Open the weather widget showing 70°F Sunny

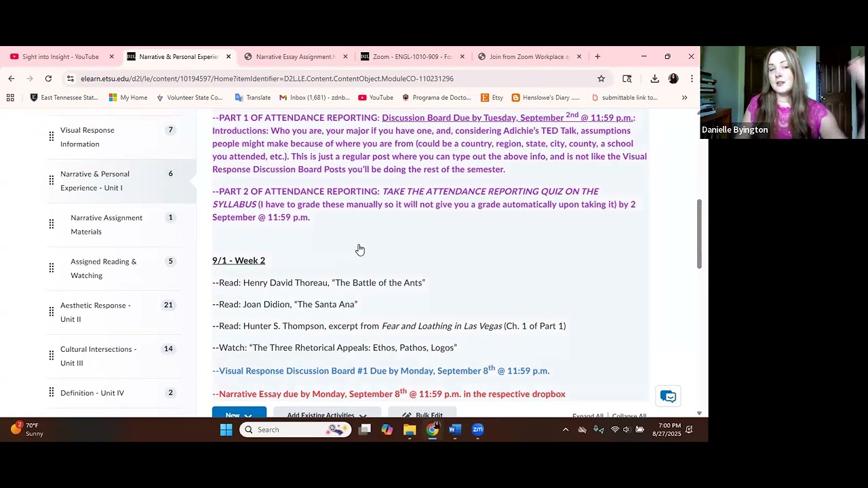tap(27, 430)
